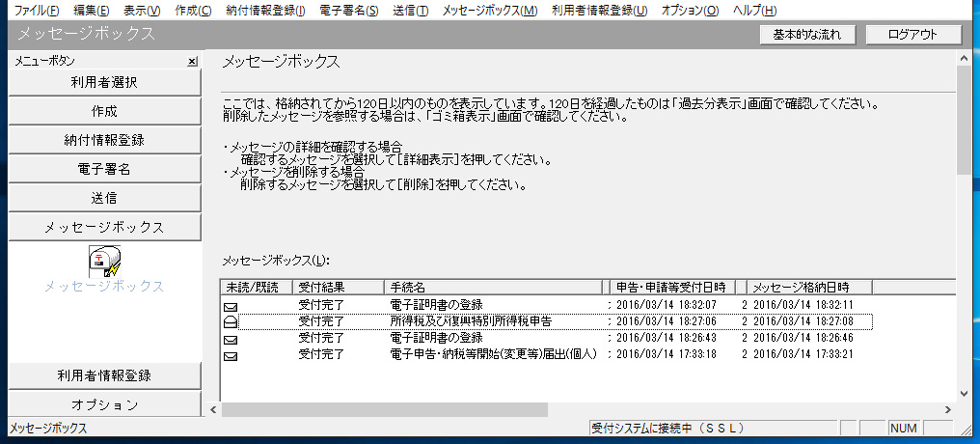This screenshot has height=444, width=980.
Task: Expand the 送信 sidebar section
Action: point(104,198)
